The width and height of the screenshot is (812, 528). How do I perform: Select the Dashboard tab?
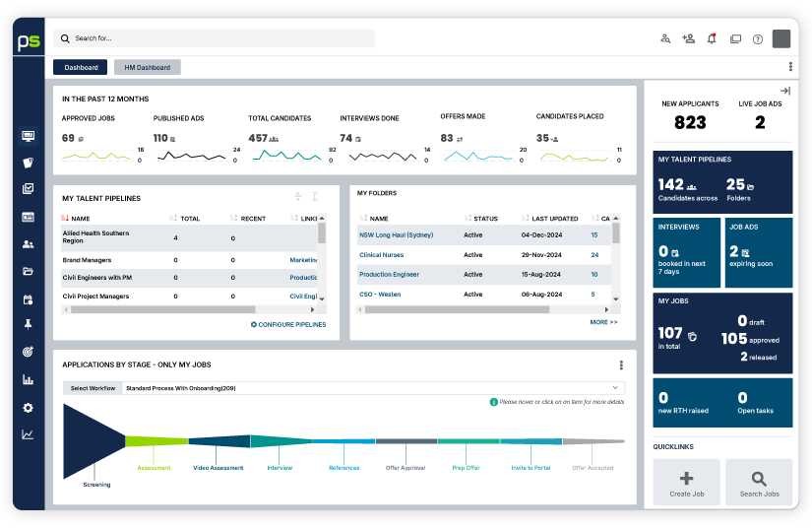(81, 68)
